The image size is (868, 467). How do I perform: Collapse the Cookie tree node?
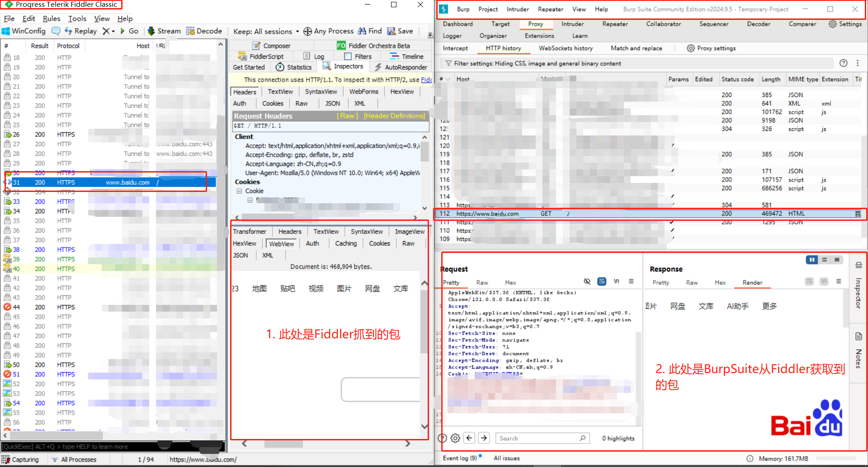(x=239, y=191)
